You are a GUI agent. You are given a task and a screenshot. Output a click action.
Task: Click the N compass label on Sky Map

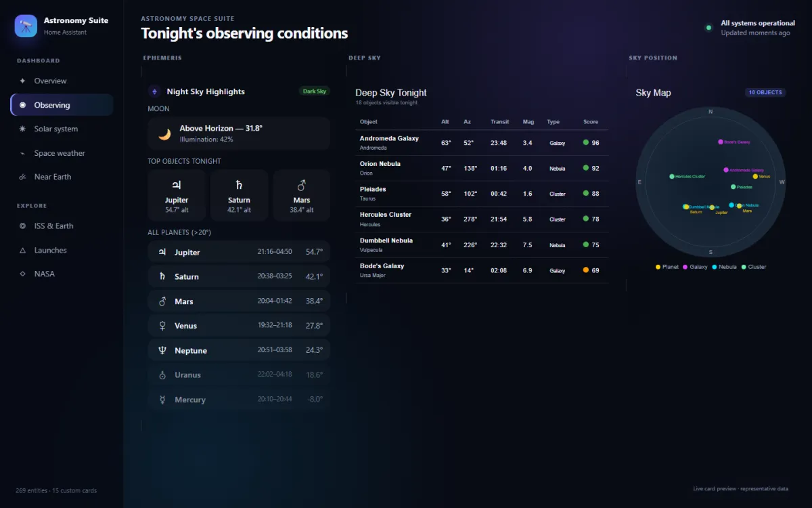coord(710,111)
